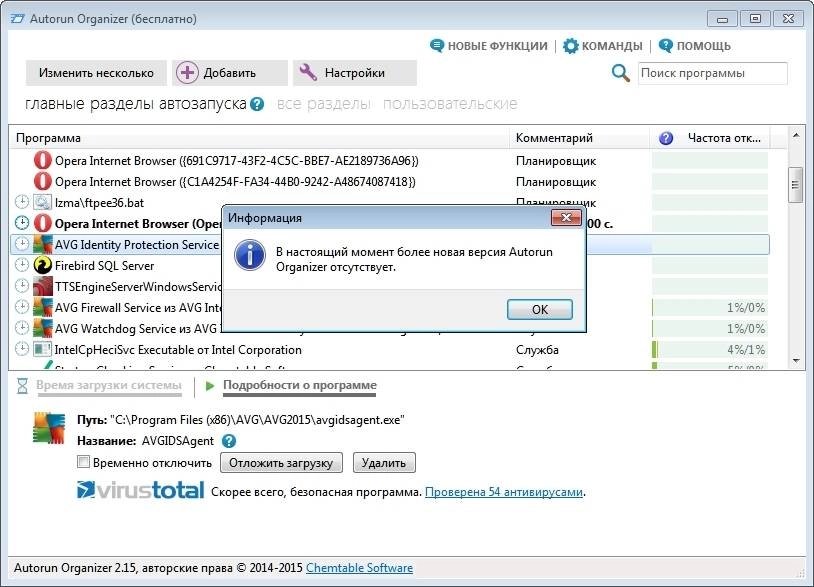
Task: Open the ПОМОЩЬ menu
Action: point(703,46)
